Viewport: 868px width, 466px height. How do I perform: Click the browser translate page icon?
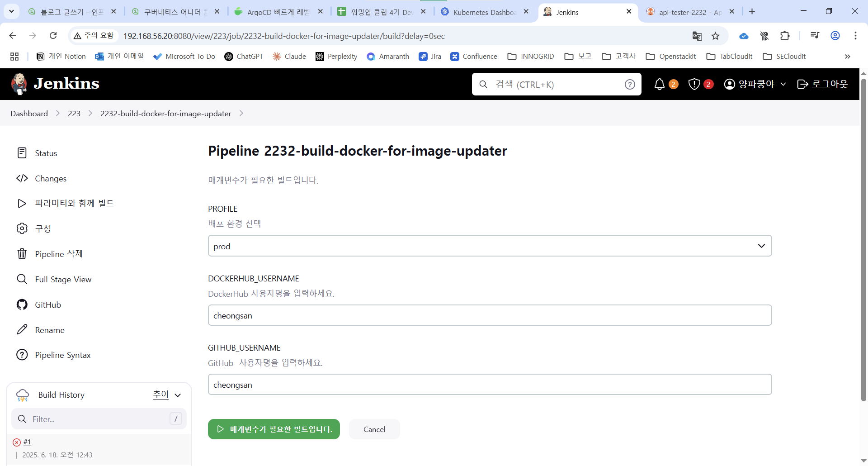(x=697, y=36)
